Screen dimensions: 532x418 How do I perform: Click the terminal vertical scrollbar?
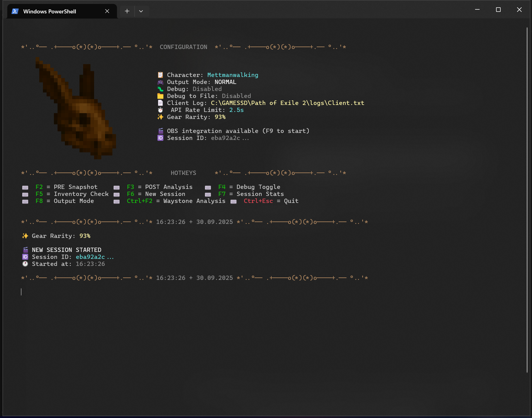point(527,200)
